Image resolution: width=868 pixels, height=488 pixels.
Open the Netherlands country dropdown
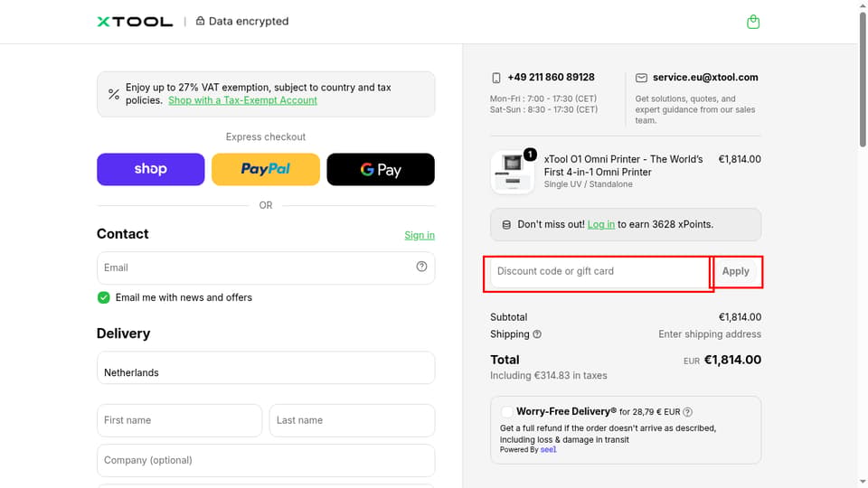click(x=266, y=368)
